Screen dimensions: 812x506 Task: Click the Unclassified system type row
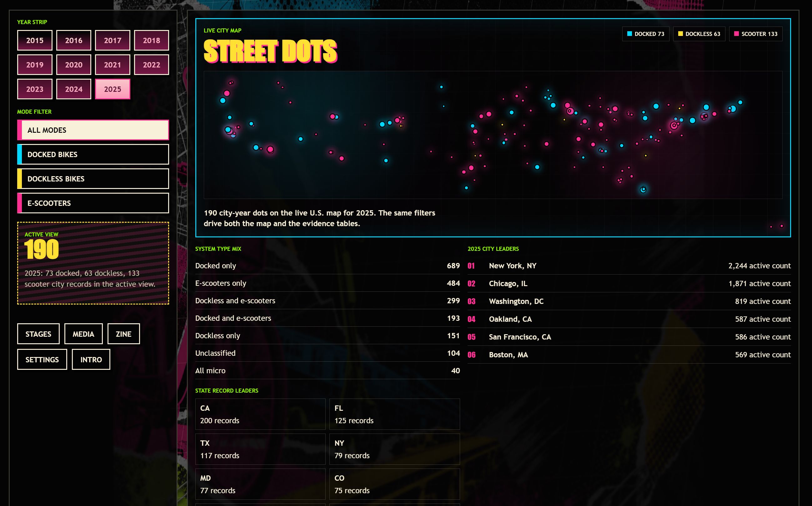click(x=328, y=353)
